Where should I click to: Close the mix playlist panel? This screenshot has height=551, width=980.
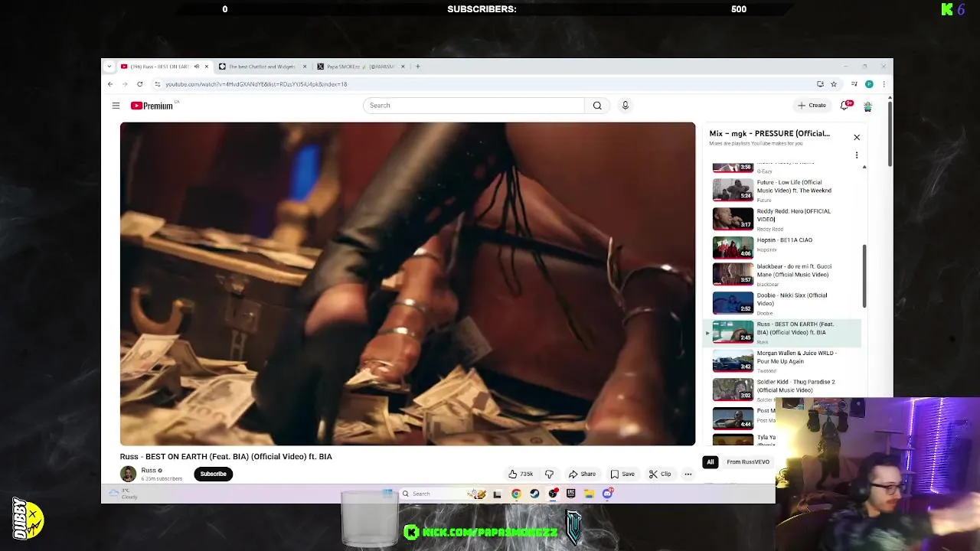pyautogui.click(x=857, y=137)
